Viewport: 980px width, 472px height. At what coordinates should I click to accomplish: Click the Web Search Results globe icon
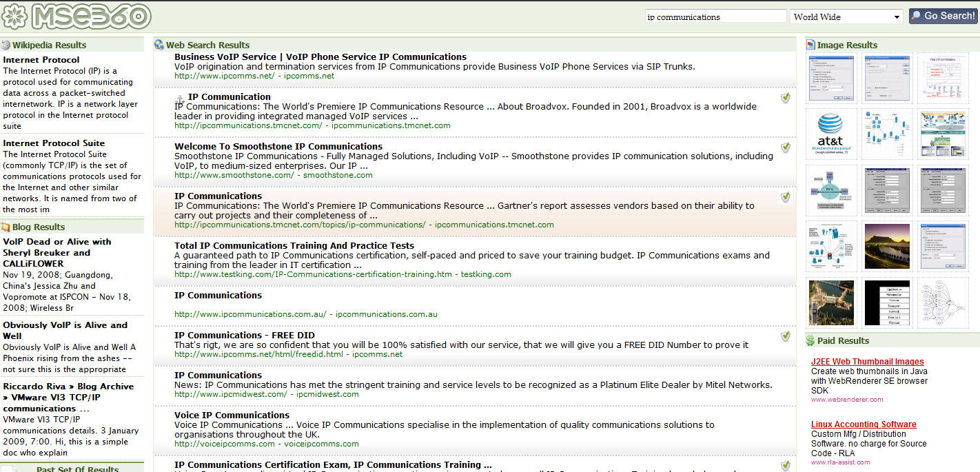coord(159,45)
